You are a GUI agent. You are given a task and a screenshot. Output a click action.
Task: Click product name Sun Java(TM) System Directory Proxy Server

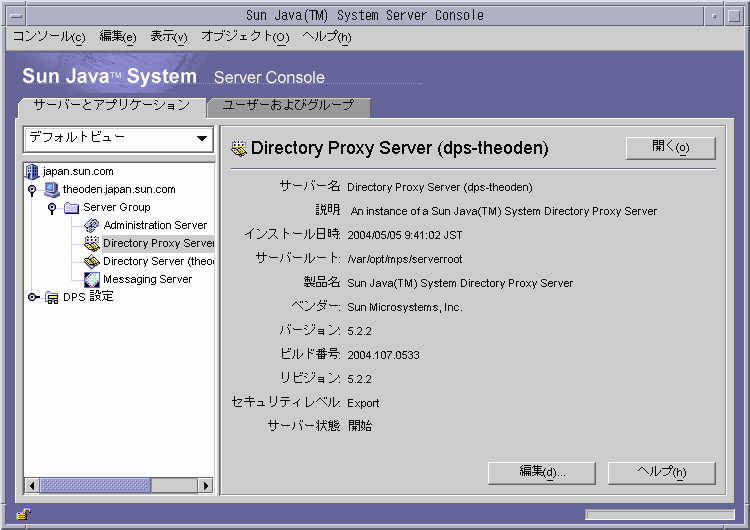point(460,283)
